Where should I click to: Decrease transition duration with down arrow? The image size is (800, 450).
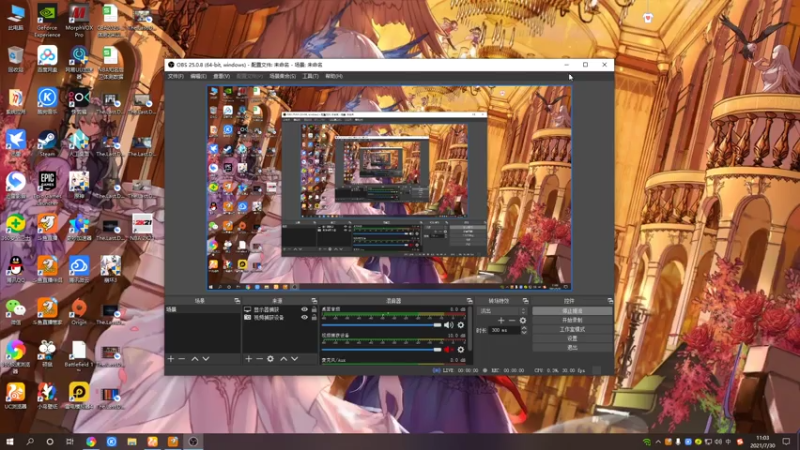(523, 333)
